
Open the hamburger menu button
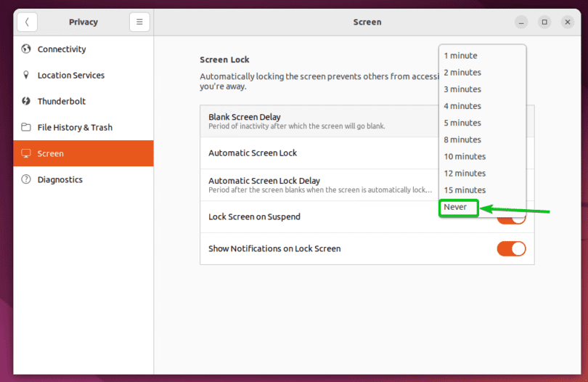139,22
